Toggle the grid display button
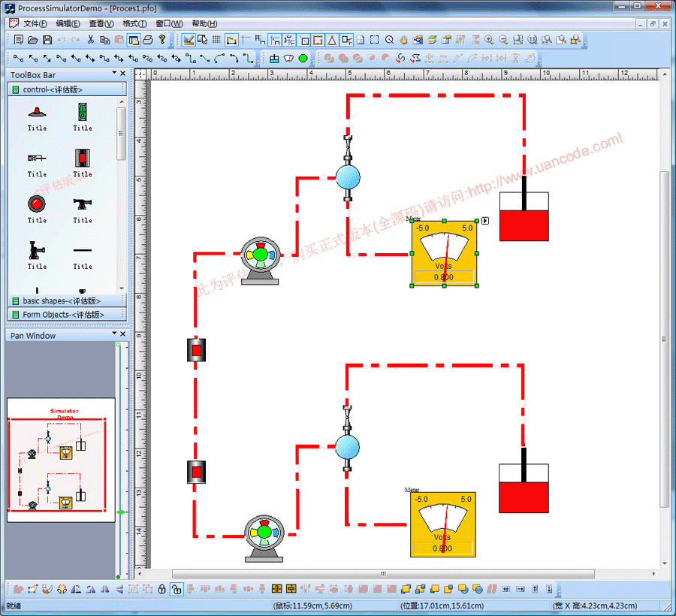 click(216, 40)
